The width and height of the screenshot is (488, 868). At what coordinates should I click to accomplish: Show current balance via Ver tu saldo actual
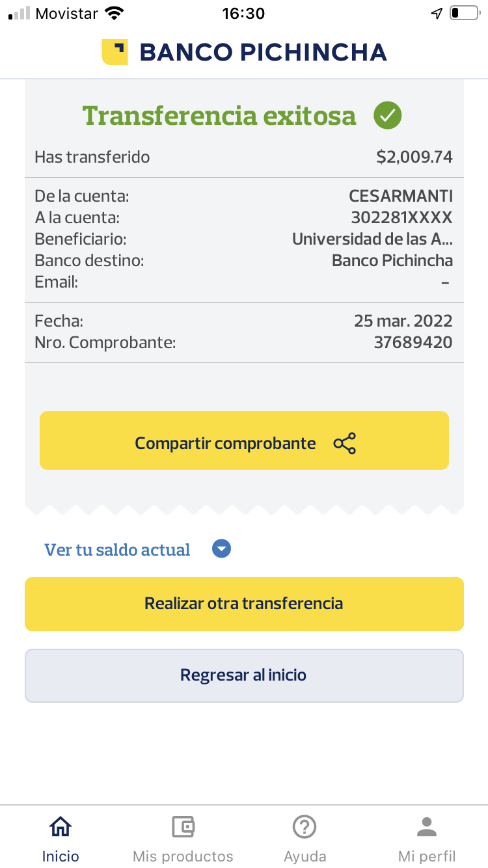tap(117, 550)
